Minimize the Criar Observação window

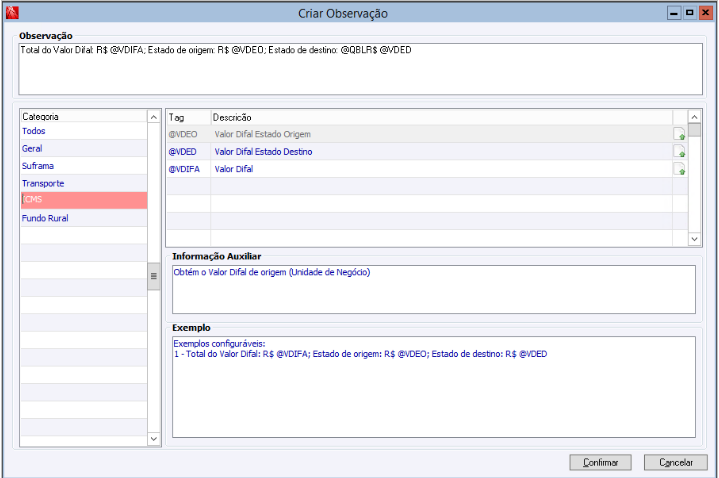[674, 13]
